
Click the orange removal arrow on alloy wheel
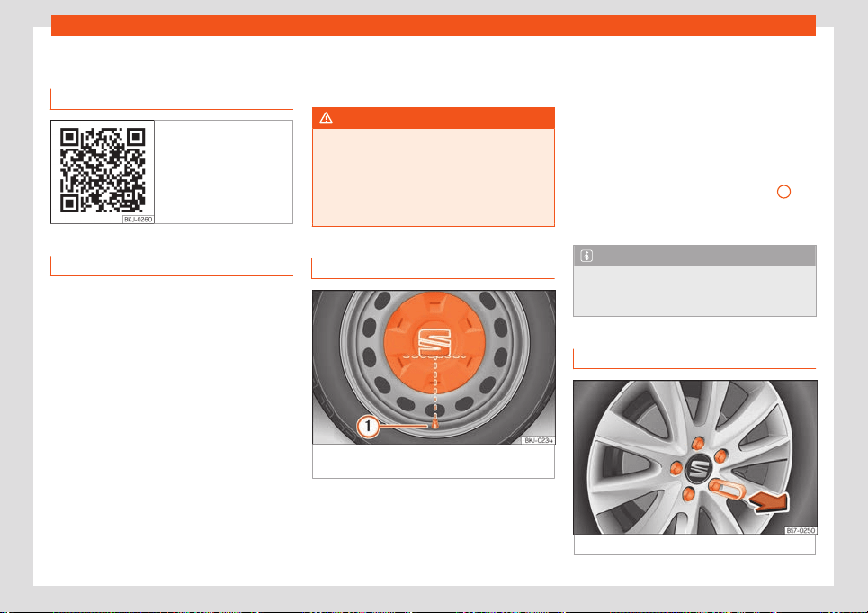pos(768,503)
